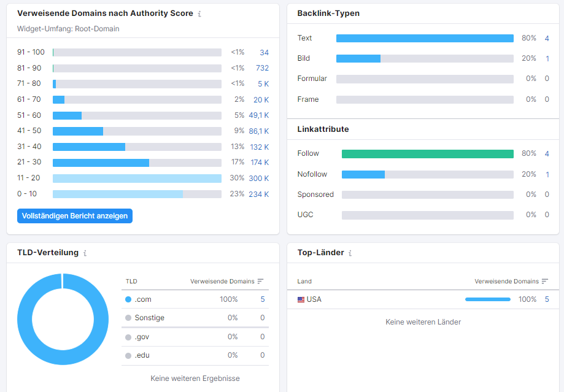Viewport: 564px width, 392px height.
Task: Click the gray .gov legend dot
Action: 128,337
